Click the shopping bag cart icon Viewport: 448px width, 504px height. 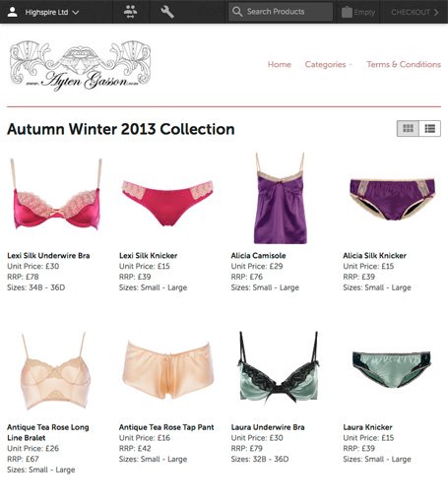pyautogui.click(x=347, y=12)
